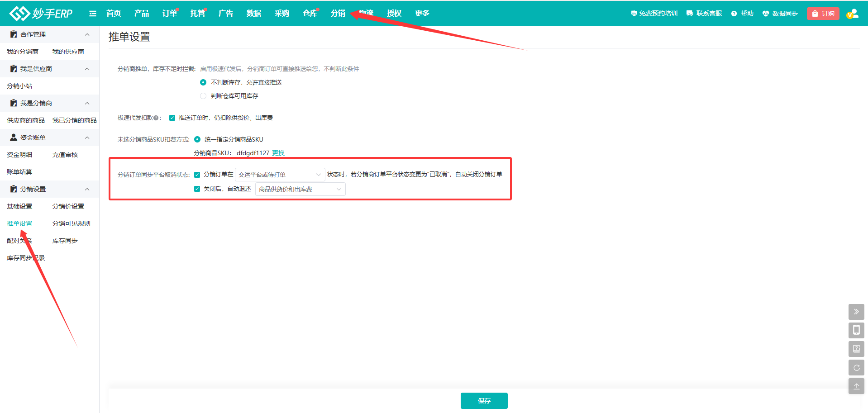
Task: Select 统一指定分销商品SKU radio option
Action: point(197,139)
